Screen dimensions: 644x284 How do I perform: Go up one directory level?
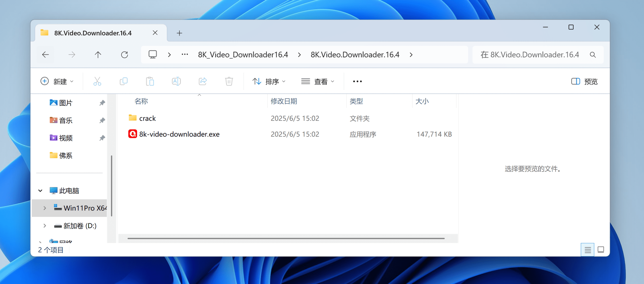click(x=98, y=55)
